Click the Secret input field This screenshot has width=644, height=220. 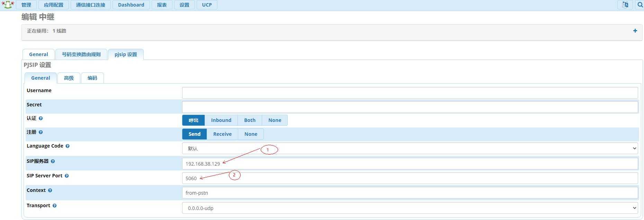point(410,107)
